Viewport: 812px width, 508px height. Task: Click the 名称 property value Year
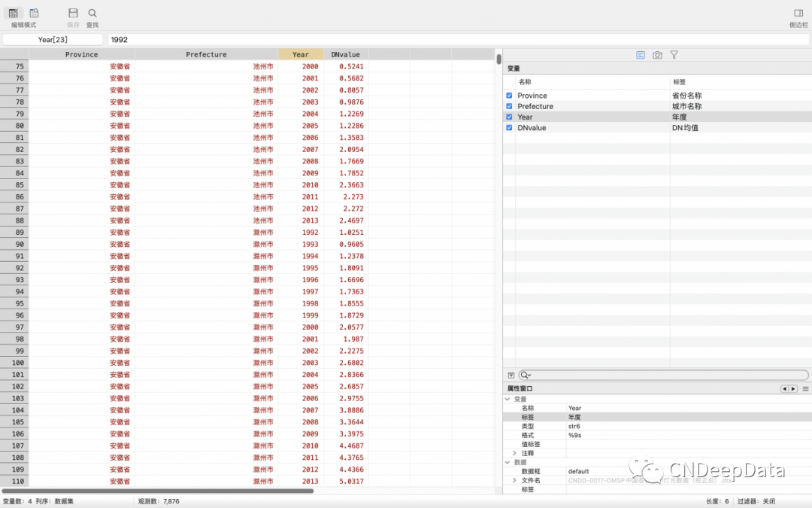(x=574, y=408)
